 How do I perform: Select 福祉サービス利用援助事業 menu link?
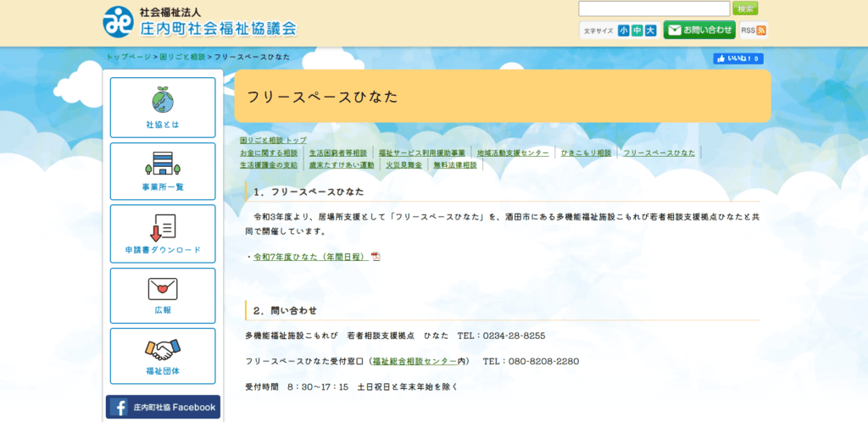tap(422, 153)
